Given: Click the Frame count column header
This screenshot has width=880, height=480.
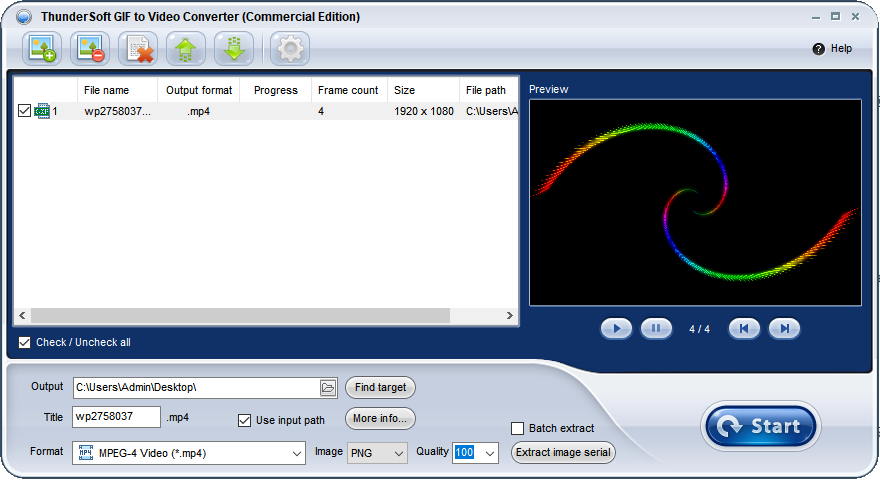Looking at the screenshot, I should (348, 90).
